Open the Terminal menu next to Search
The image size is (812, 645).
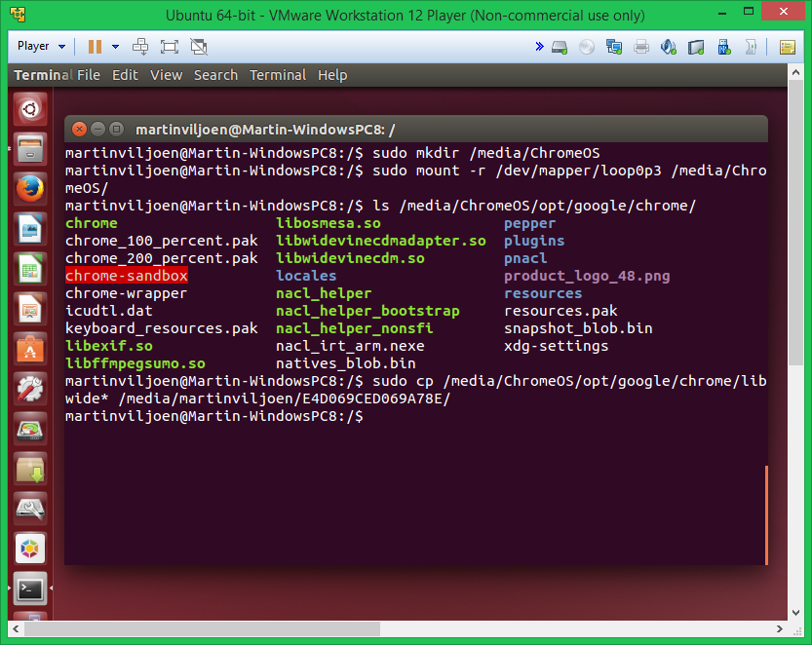(278, 75)
